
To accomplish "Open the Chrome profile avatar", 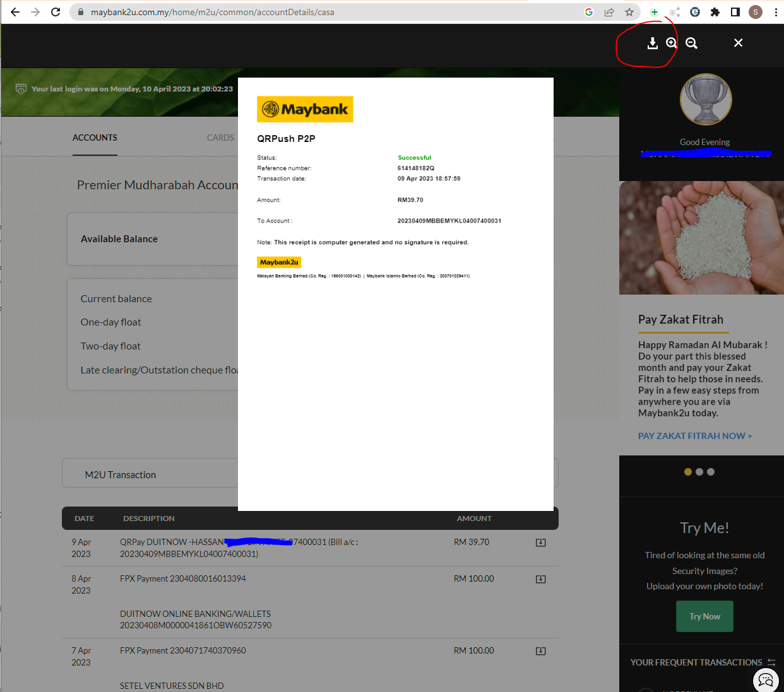I will (x=756, y=12).
